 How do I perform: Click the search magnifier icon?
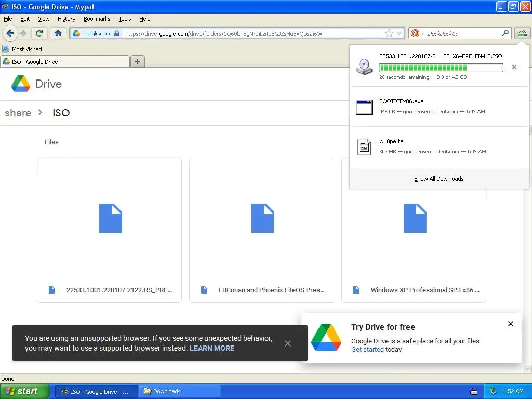505,33
